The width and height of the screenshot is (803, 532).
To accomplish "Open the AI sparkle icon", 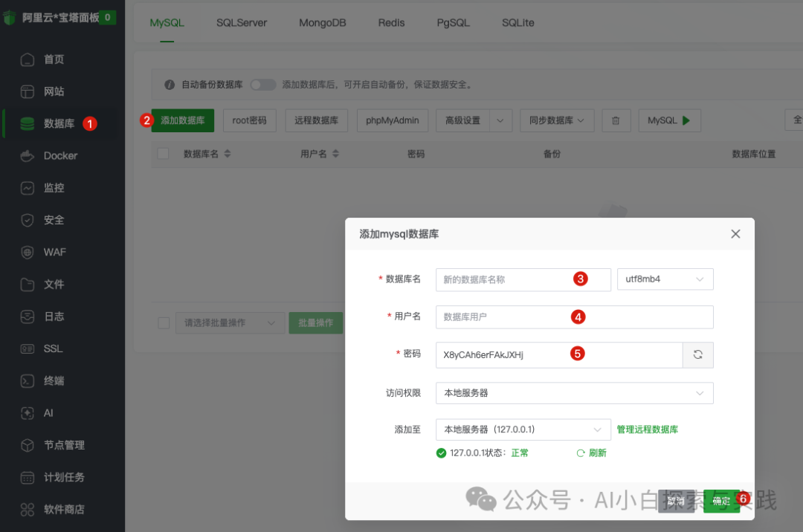I will pos(28,413).
